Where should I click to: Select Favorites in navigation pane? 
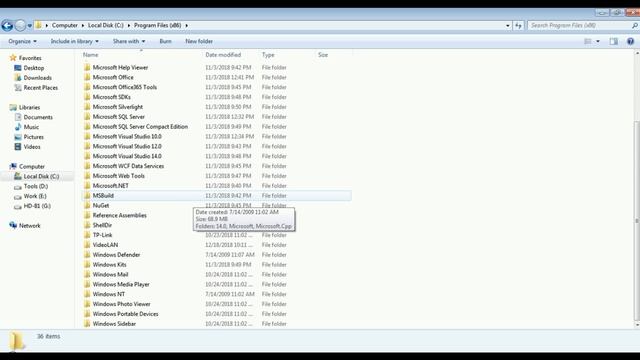(x=30, y=58)
